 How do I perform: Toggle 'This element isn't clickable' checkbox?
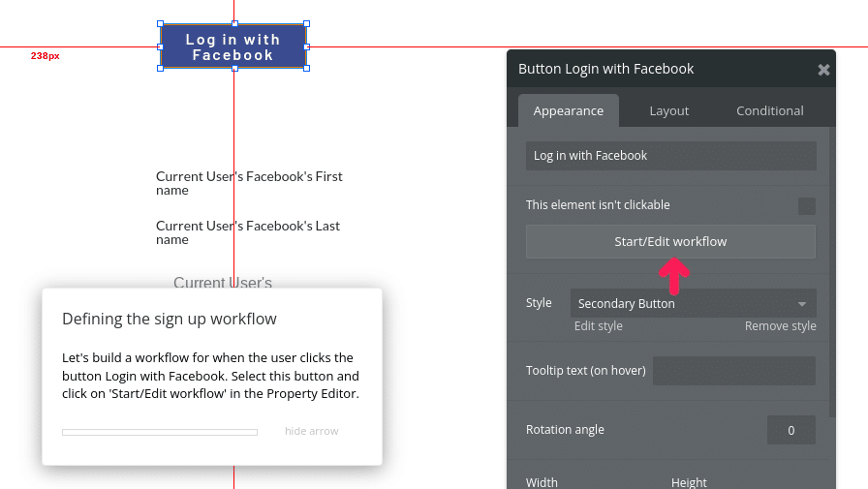coord(807,206)
